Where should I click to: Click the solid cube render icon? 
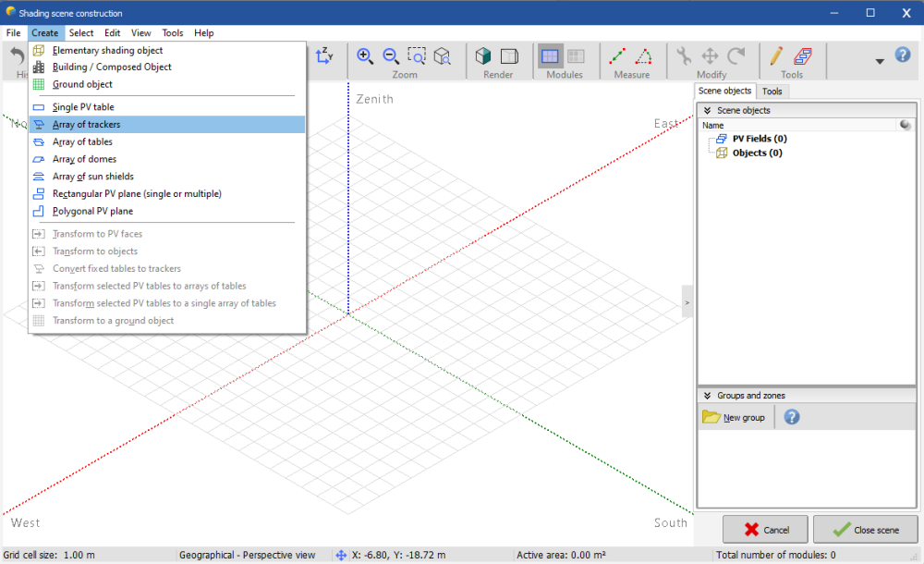[483, 55]
